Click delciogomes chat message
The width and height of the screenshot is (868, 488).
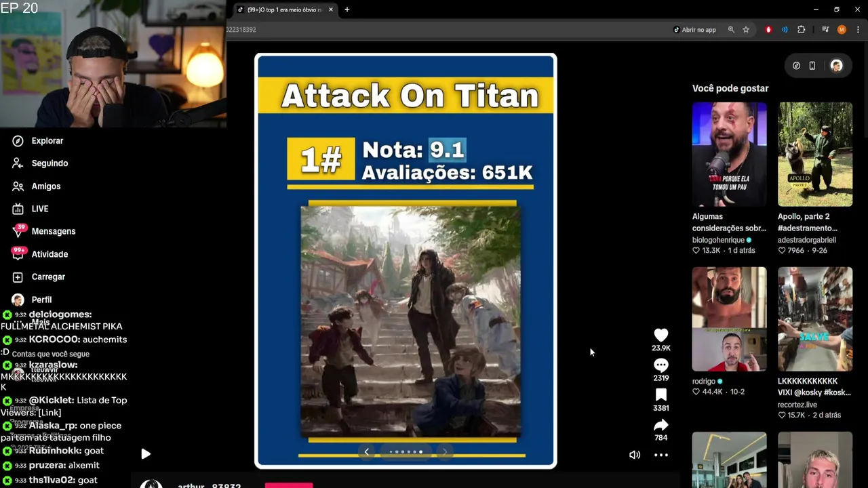(62, 320)
